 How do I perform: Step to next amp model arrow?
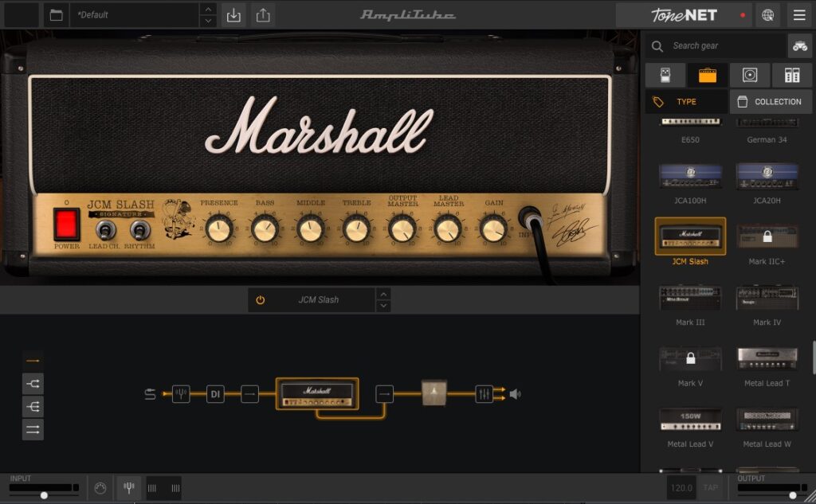pos(383,306)
